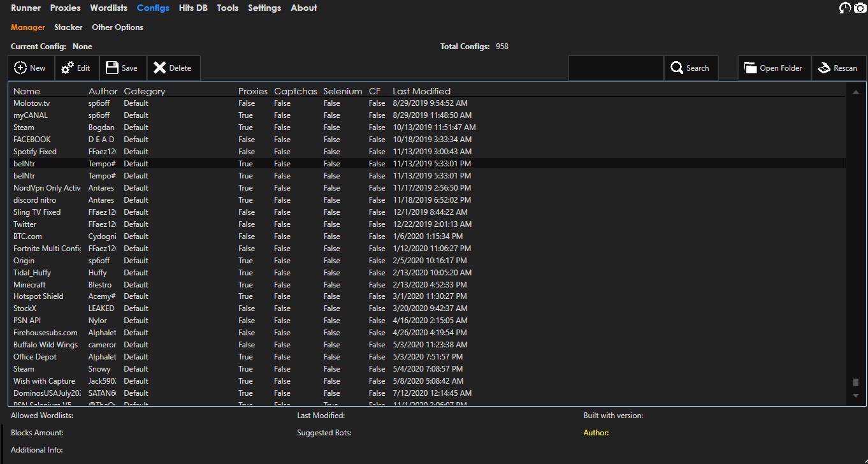Screen dimensions: 868x464
Task: Select the DominosUSAJuly config row
Action: [x=427, y=393]
